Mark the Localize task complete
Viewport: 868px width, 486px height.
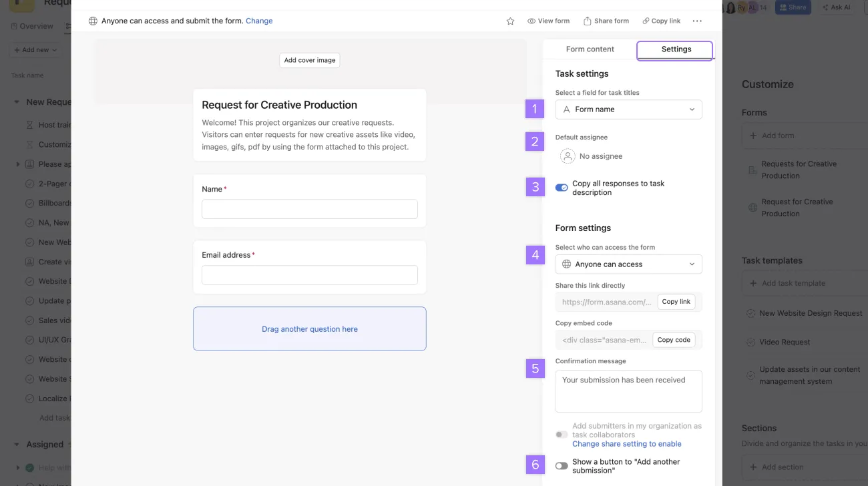tap(29, 399)
